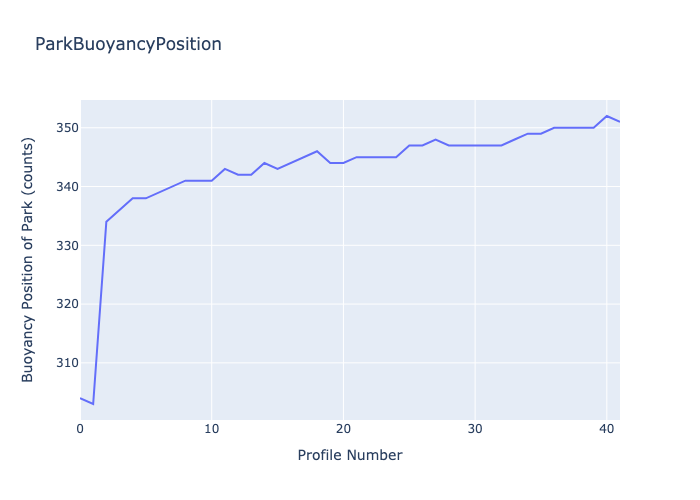700x500 pixels.
Task: Click the x-axis tick label 0
Action: (x=81, y=429)
